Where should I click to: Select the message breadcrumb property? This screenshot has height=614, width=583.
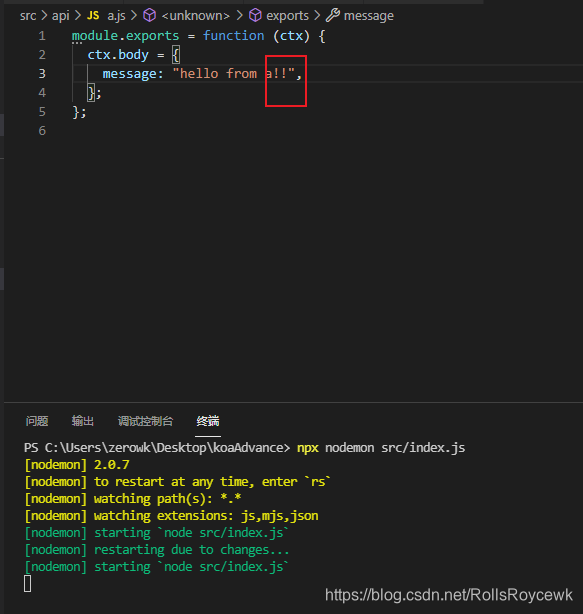tap(369, 16)
